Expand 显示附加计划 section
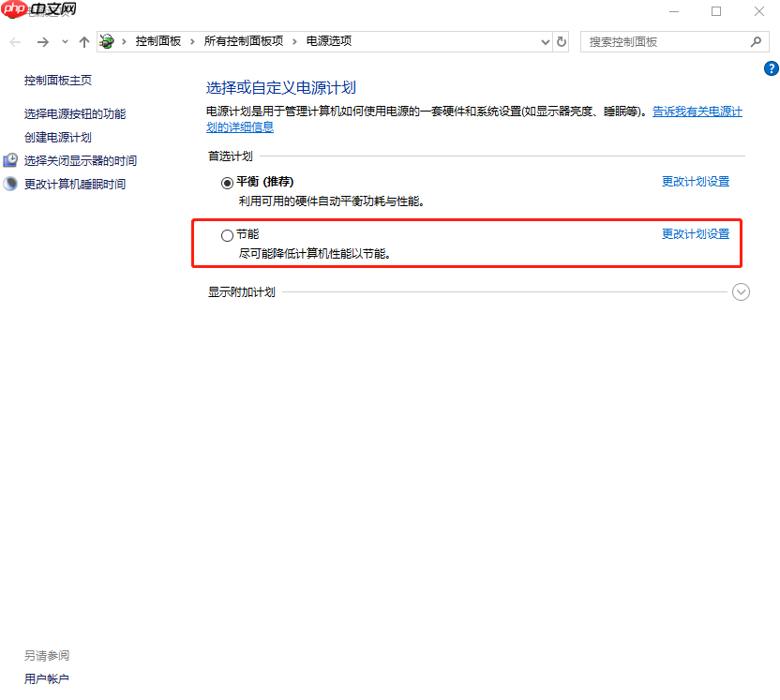 (x=741, y=291)
